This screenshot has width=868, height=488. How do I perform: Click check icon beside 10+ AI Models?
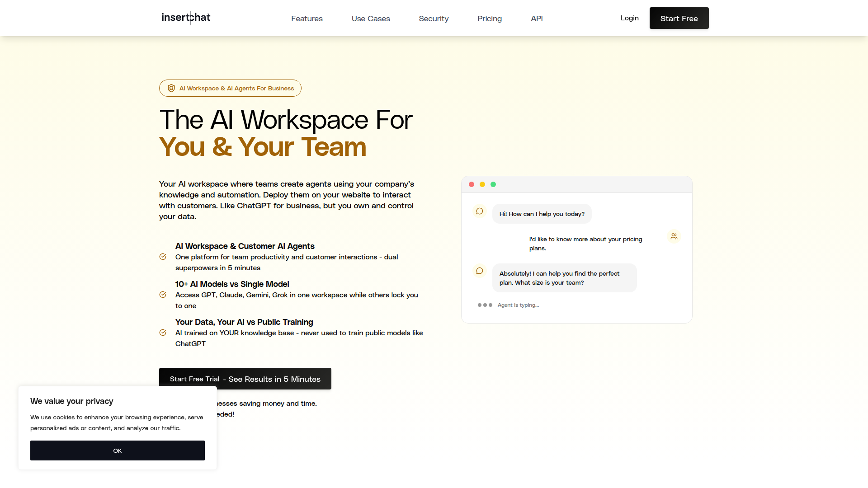(163, 295)
